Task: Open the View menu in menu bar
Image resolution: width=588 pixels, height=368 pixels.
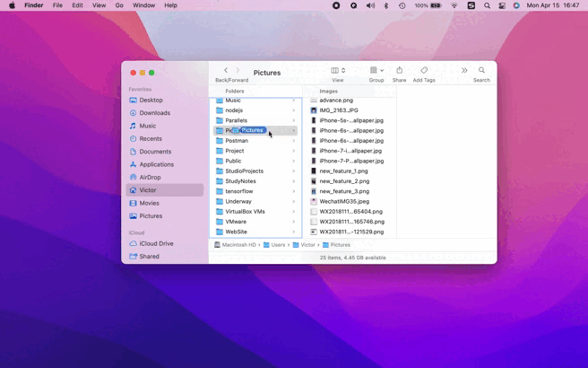Action: point(99,5)
